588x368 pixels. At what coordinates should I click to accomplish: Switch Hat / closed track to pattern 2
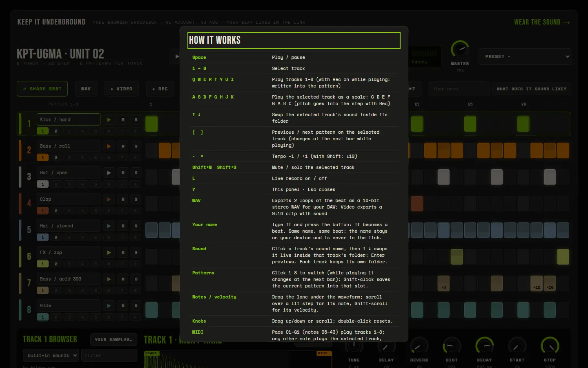click(x=56, y=237)
